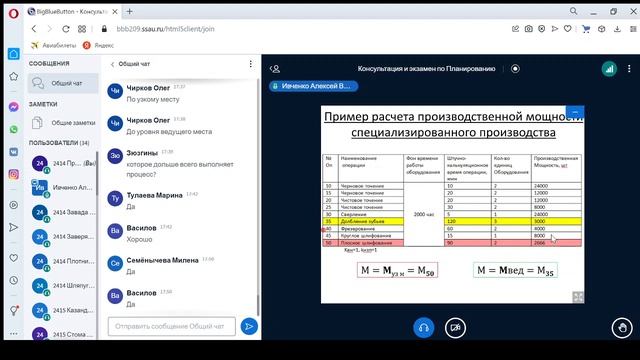
Task: Send the chat message
Action: click(249, 327)
